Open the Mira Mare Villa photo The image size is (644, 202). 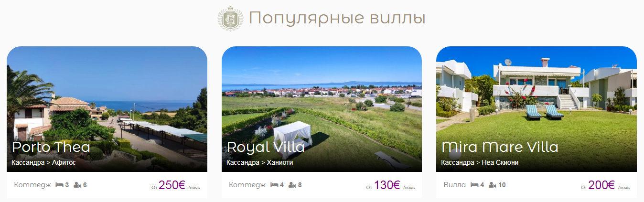[x=537, y=109]
